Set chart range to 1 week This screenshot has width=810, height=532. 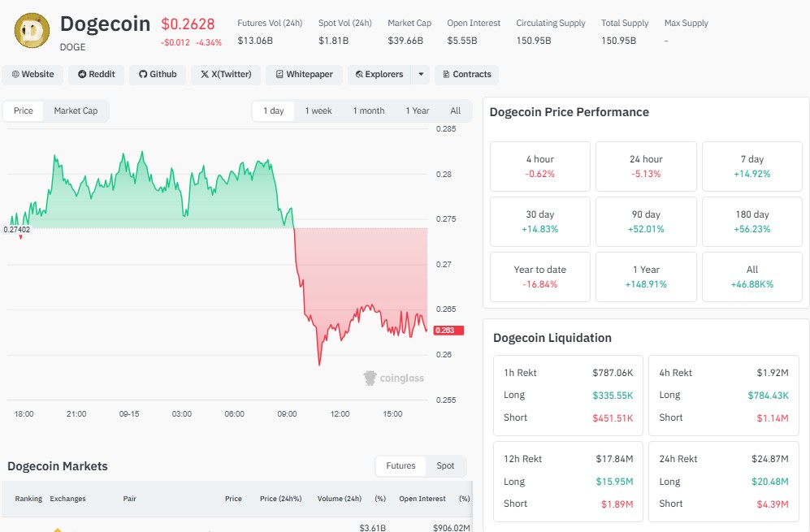pyautogui.click(x=318, y=110)
